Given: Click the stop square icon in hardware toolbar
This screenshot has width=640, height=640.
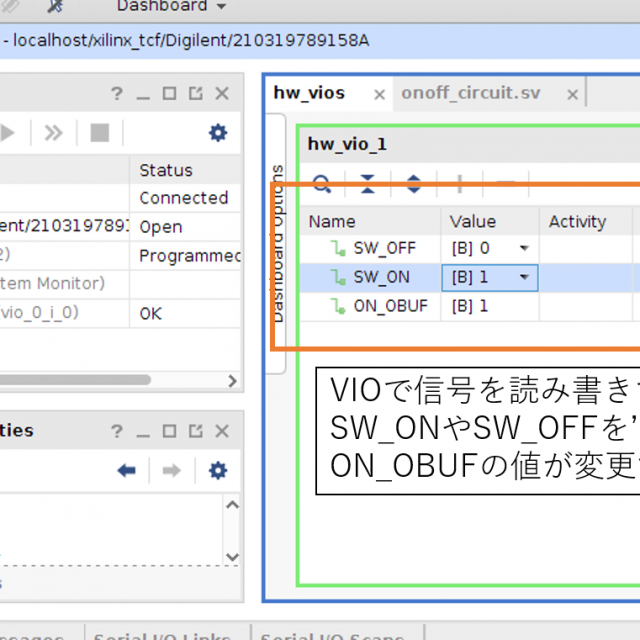Looking at the screenshot, I should [99, 132].
